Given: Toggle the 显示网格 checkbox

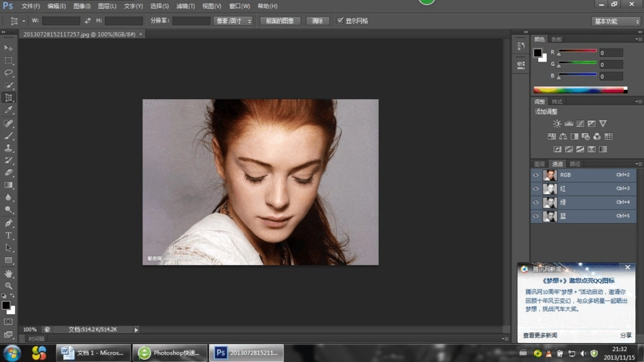Looking at the screenshot, I should (341, 21).
